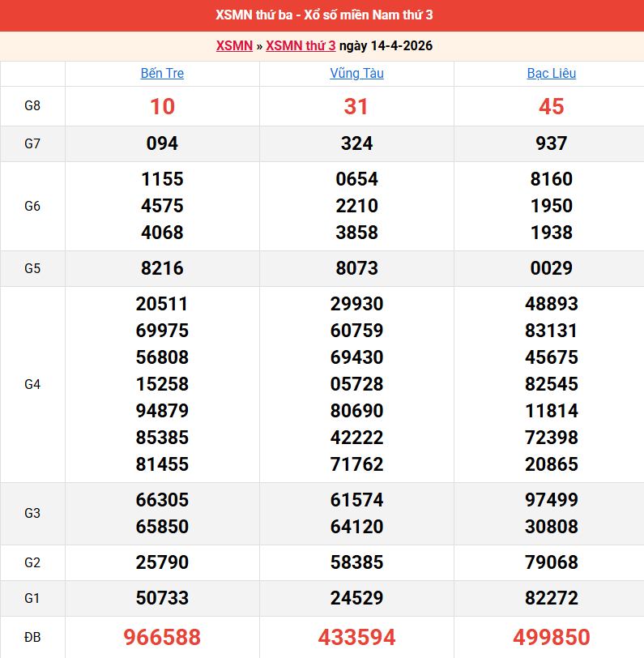
Task: Click the G4 row label
Action: click(x=32, y=384)
